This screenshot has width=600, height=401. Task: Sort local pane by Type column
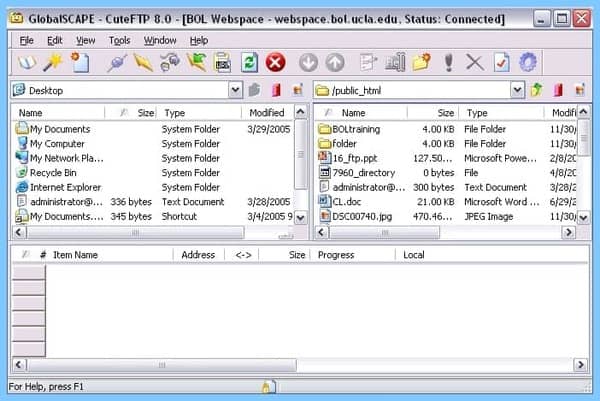199,113
